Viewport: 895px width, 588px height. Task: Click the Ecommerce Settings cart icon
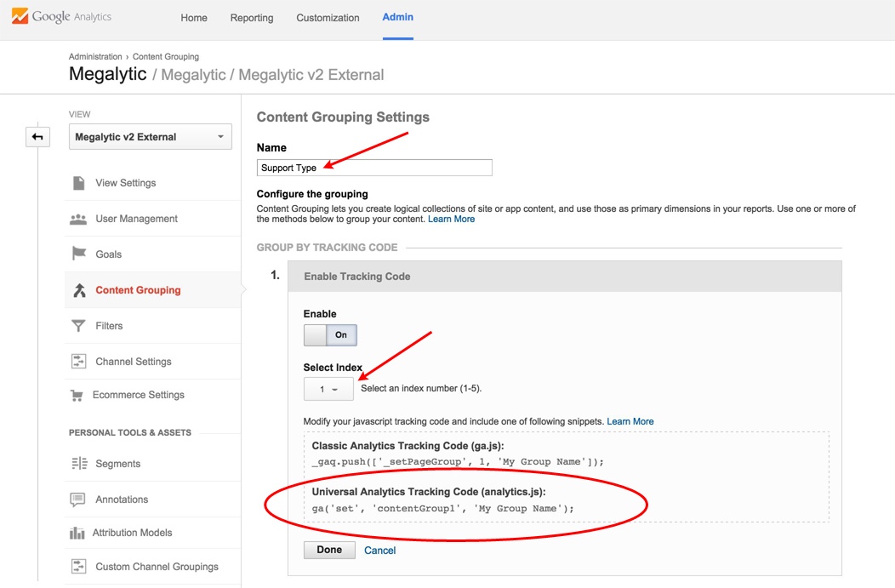point(78,396)
